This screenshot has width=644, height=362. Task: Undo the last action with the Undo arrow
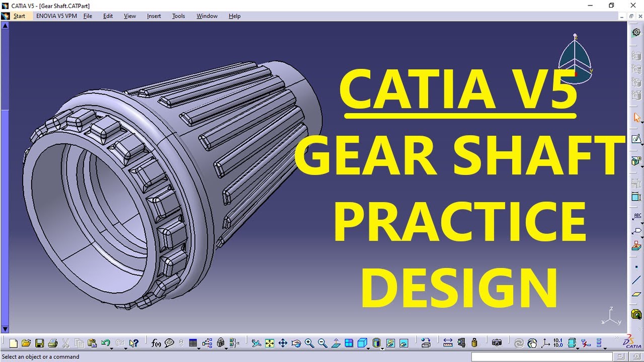pyautogui.click(x=105, y=343)
